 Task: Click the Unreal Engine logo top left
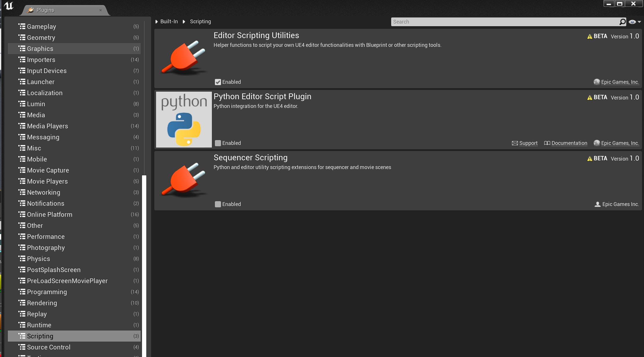coord(9,6)
